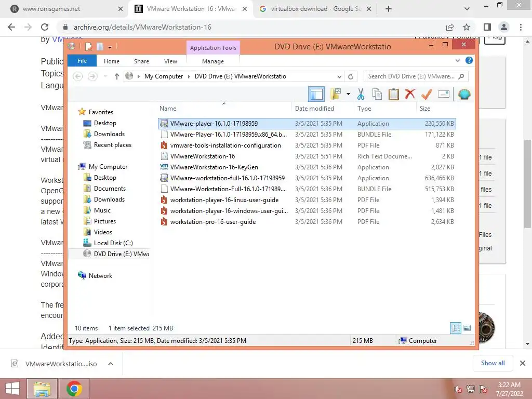Select Videos folder in navigation pane

(x=103, y=232)
